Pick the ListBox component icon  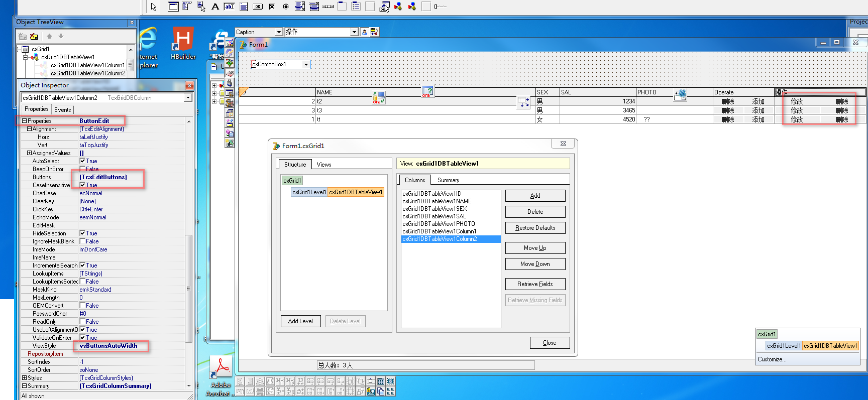(x=299, y=7)
